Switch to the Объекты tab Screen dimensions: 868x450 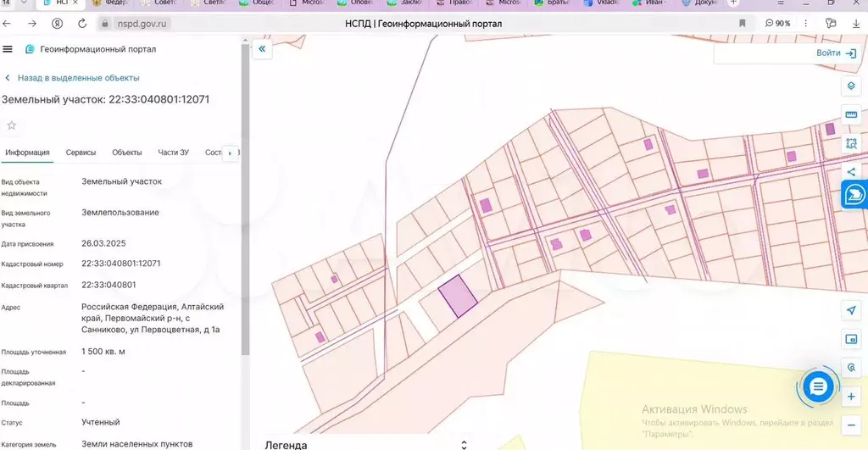click(127, 153)
